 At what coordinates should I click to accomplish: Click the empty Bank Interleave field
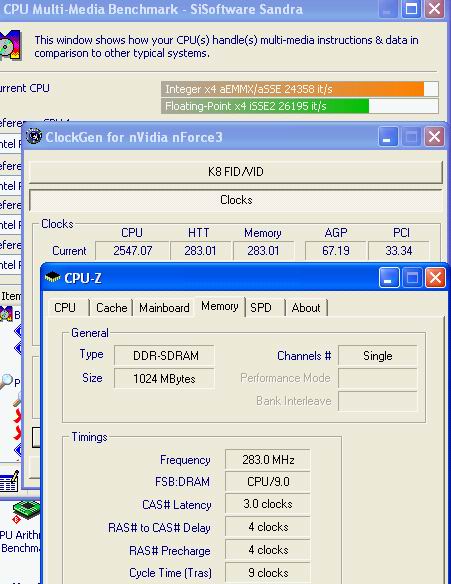coord(378,401)
